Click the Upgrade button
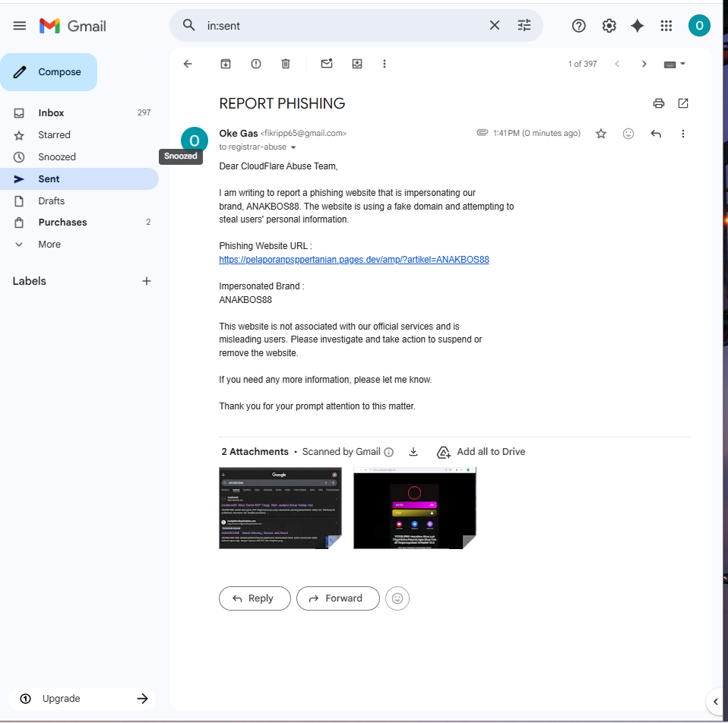This screenshot has width=728, height=723. point(82,699)
